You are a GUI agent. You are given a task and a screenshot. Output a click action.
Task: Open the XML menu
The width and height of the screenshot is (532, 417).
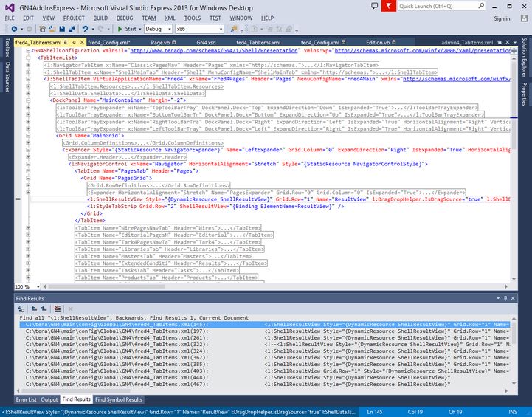[170, 18]
